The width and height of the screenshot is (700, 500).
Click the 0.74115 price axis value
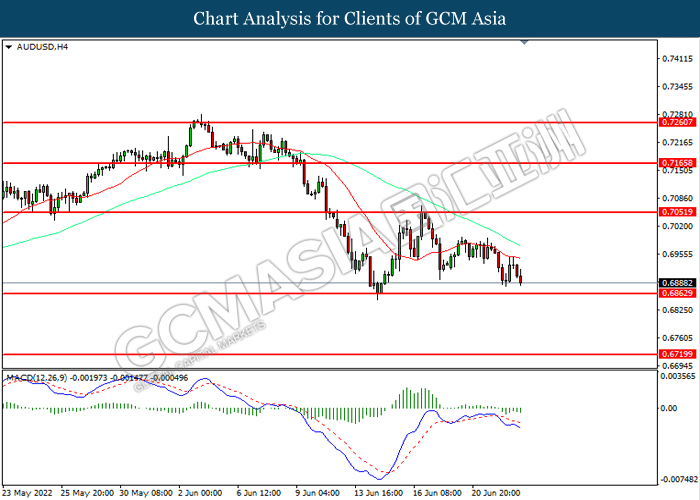pyautogui.click(x=677, y=58)
